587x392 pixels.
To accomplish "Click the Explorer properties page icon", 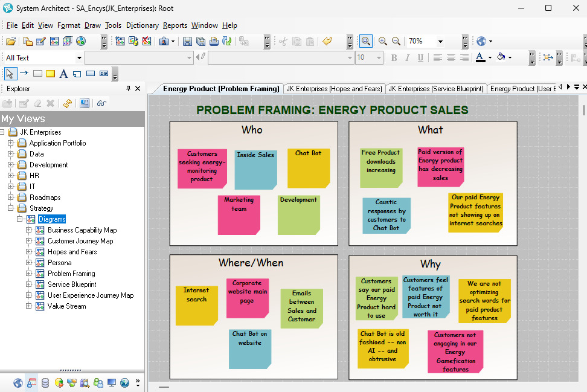I will (85, 103).
